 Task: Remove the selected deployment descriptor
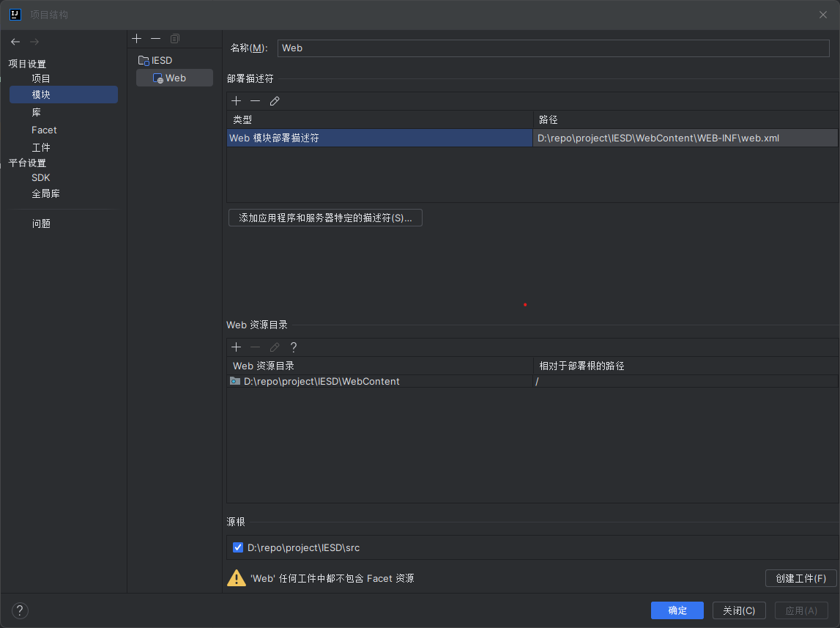coord(255,100)
